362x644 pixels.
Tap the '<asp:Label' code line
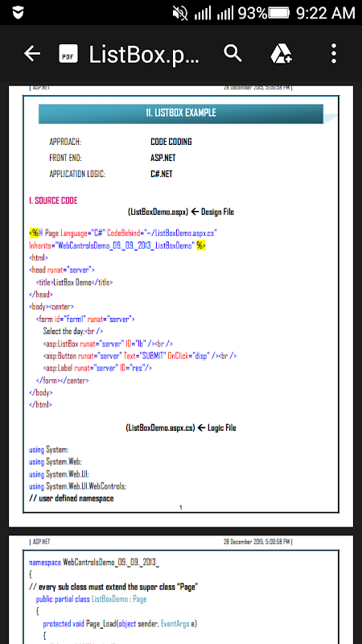tap(97, 368)
